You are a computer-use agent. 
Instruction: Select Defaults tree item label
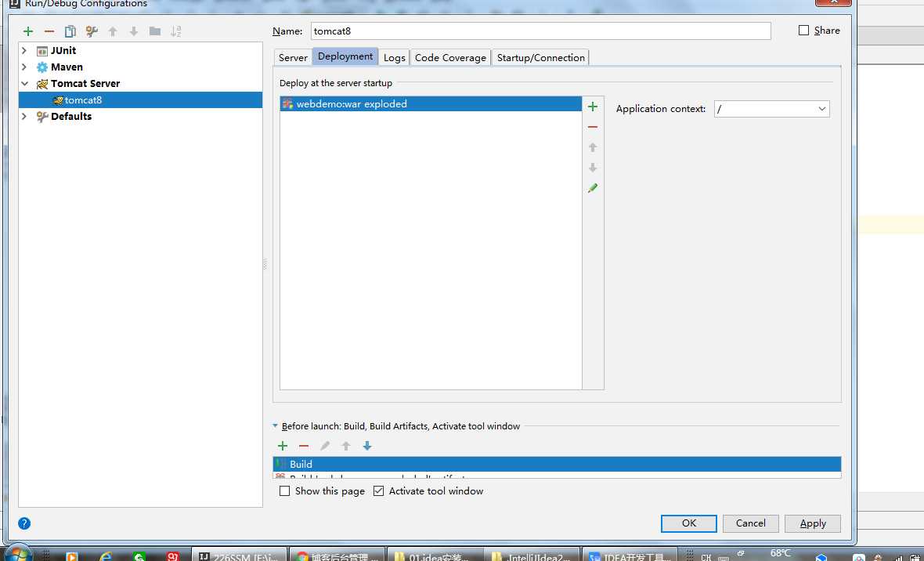[71, 116]
